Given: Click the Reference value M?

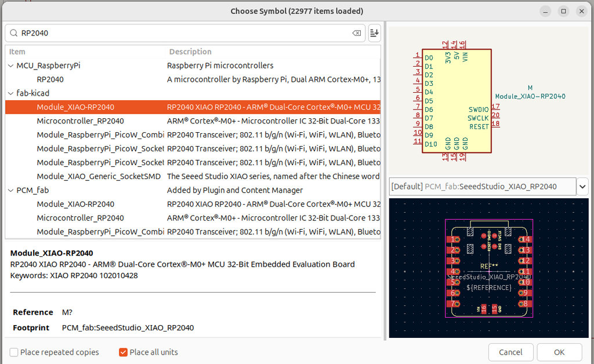Looking at the screenshot, I should (67, 312).
